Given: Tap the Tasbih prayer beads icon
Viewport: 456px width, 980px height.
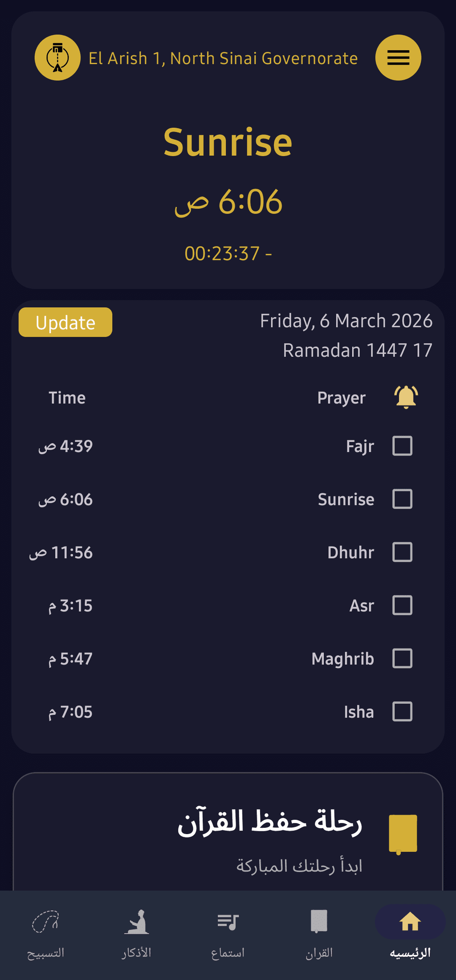Looking at the screenshot, I should (x=45, y=922).
